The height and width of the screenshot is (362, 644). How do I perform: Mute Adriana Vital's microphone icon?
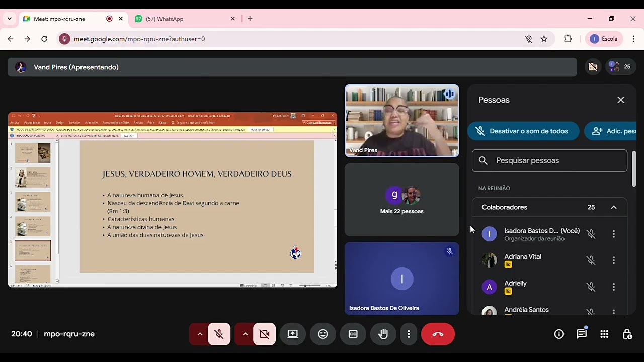coord(591,260)
